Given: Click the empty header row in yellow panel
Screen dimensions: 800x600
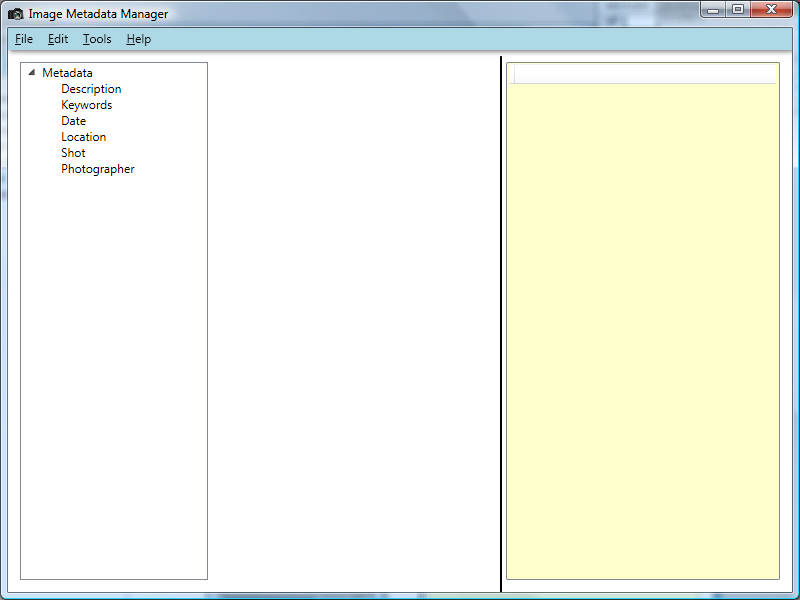Looking at the screenshot, I should [643, 74].
